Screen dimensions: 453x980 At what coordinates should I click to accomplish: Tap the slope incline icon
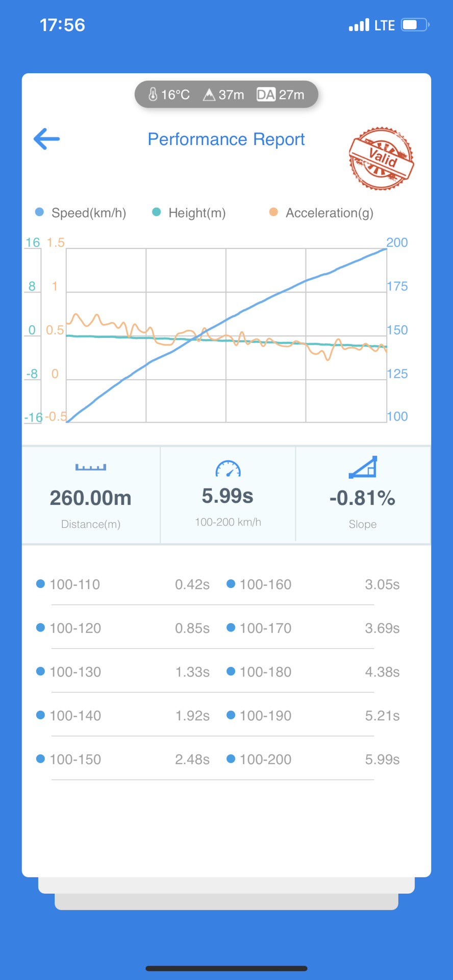pyautogui.click(x=363, y=467)
